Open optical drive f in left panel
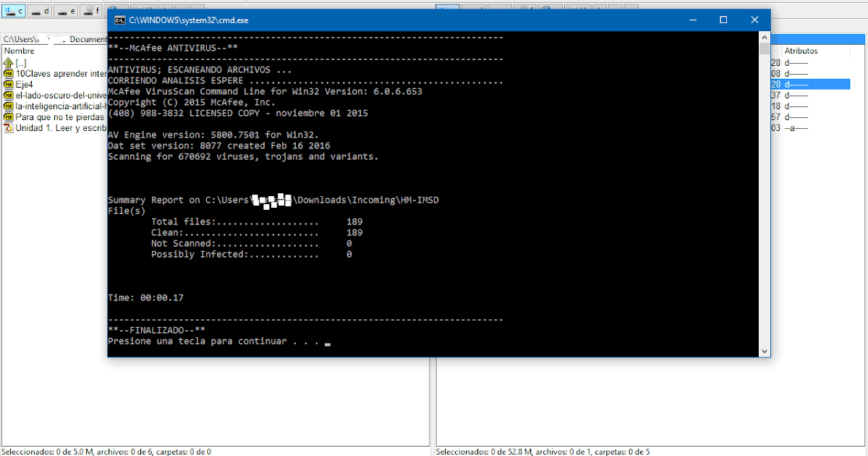Viewport: 868px width, 456px height. click(x=93, y=11)
